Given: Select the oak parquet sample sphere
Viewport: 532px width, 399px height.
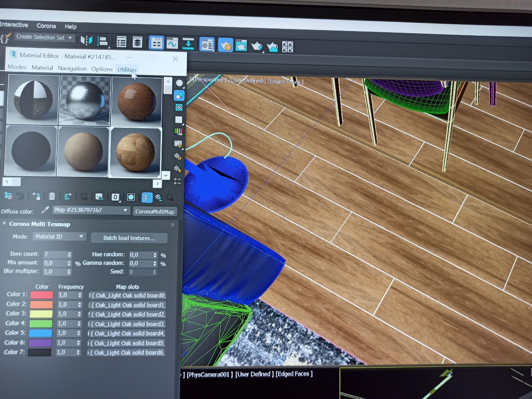Looking at the screenshot, I should click(135, 153).
